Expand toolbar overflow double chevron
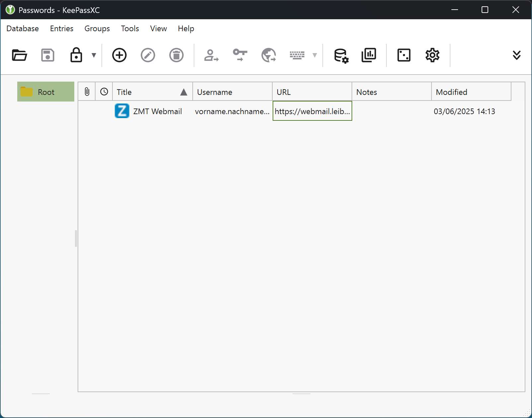 click(516, 55)
